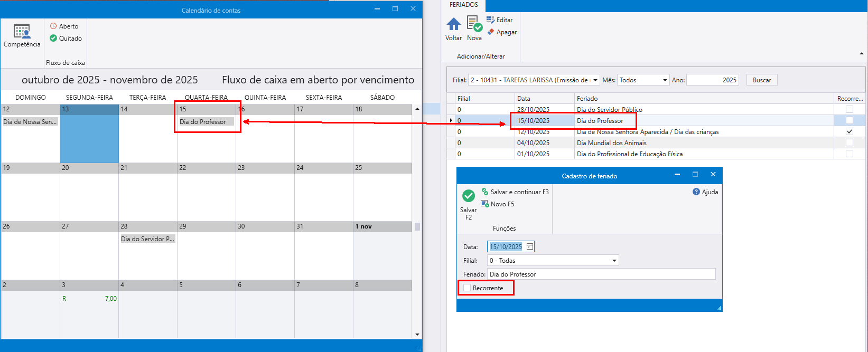Click Apagar to delete the holiday

[x=502, y=32]
